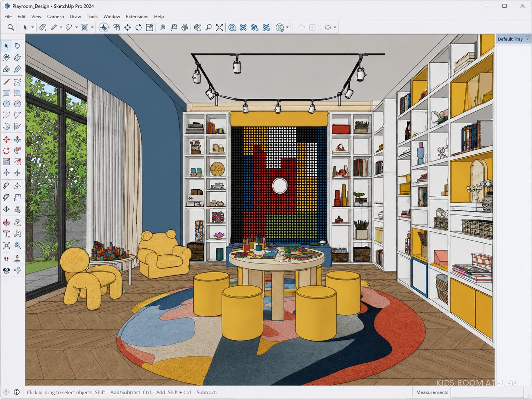Image resolution: width=532 pixels, height=399 pixels.
Task: Expand the Shapes tool dropdown arrow
Action: coord(92,27)
